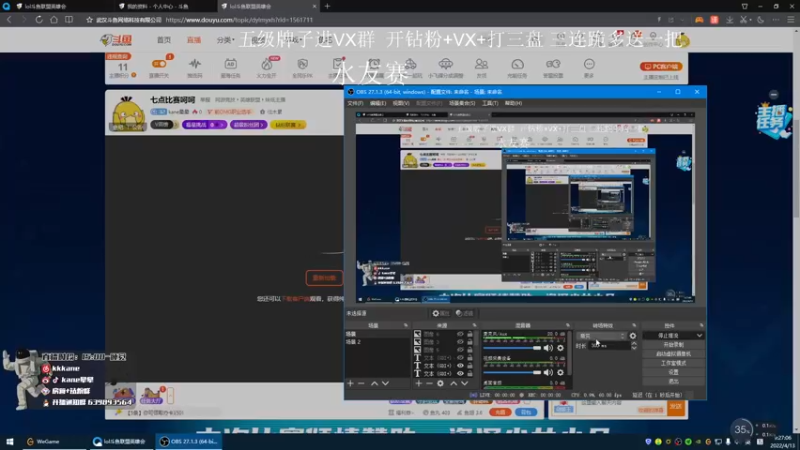Open the OBS 场景集合(S) menu
Image resolution: width=800 pixels, height=450 pixels.
tap(462, 103)
